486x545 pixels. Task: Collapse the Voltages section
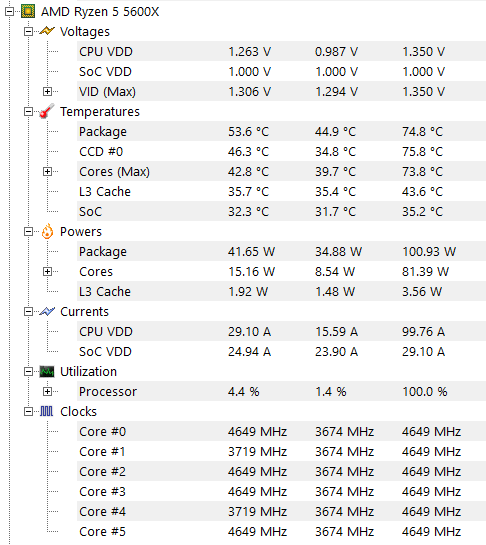pos(28,32)
